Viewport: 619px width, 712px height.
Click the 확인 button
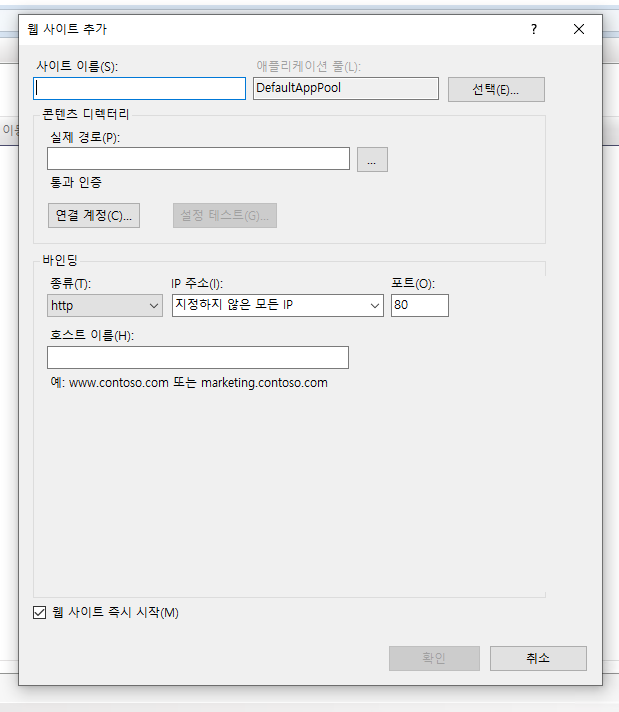coord(434,658)
